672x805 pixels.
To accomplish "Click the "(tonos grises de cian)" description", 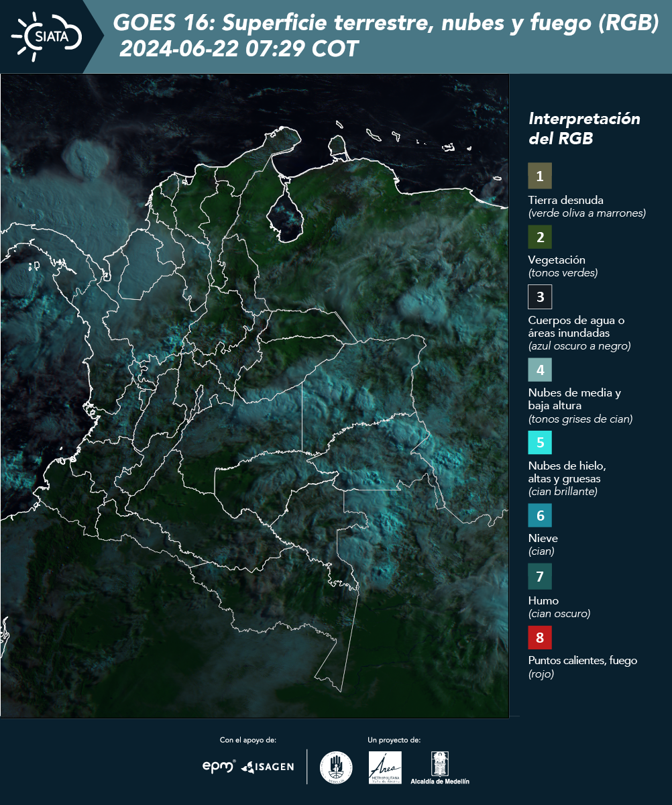I will [x=580, y=419].
